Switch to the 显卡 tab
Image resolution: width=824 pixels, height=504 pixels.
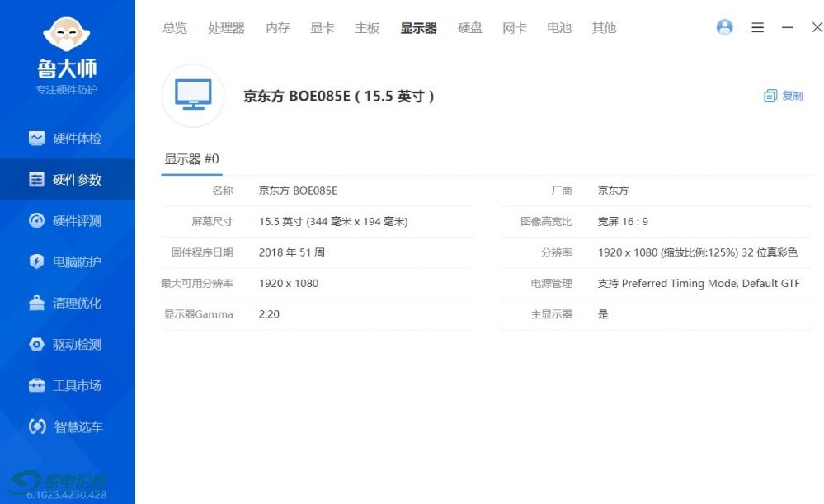pyautogui.click(x=323, y=28)
